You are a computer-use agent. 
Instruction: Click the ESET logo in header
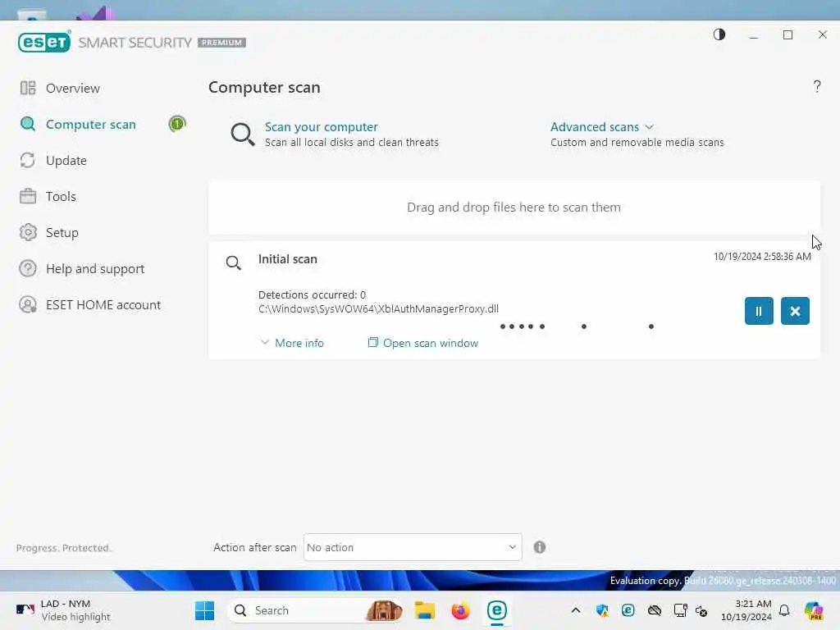[x=44, y=43]
